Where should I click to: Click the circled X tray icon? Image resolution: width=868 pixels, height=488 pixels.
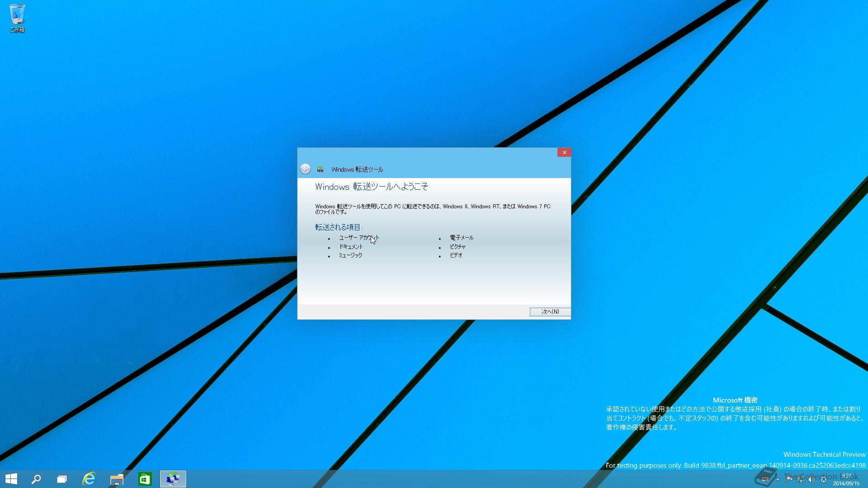(x=823, y=479)
